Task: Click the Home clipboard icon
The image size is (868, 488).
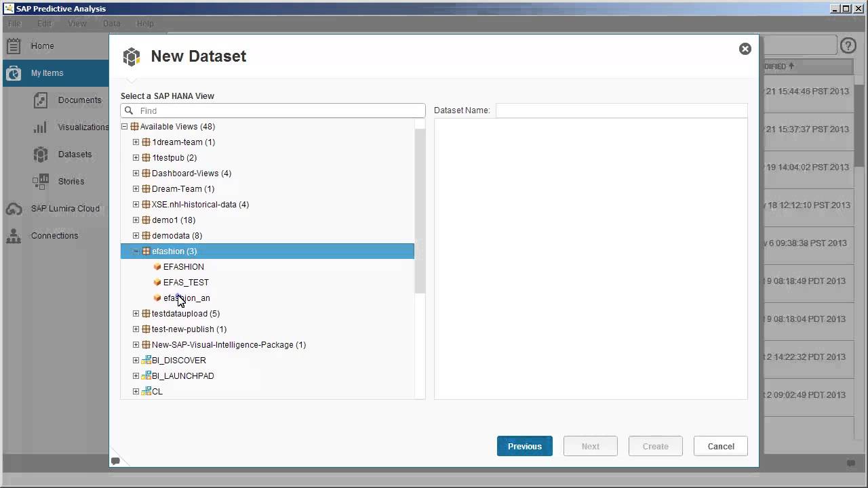Action: click(x=14, y=46)
